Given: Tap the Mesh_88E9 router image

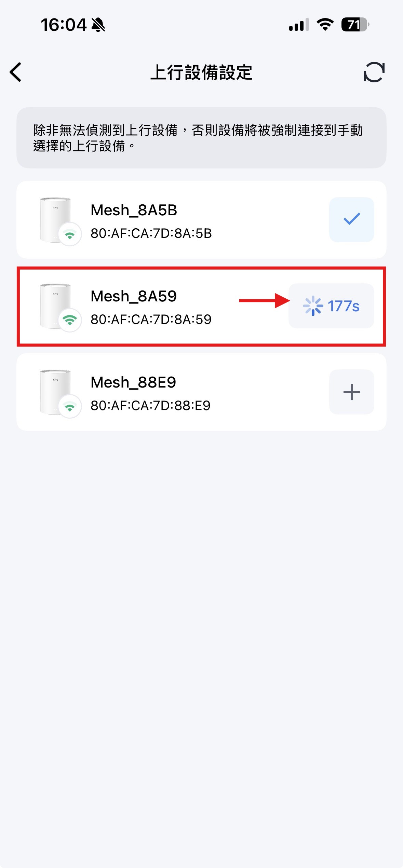Looking at the screenshot, I should click(55, 390).
